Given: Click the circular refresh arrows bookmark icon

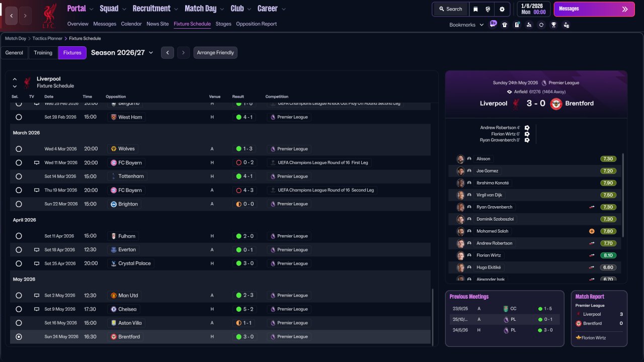Looking at the screenshot, I should 541,25.
